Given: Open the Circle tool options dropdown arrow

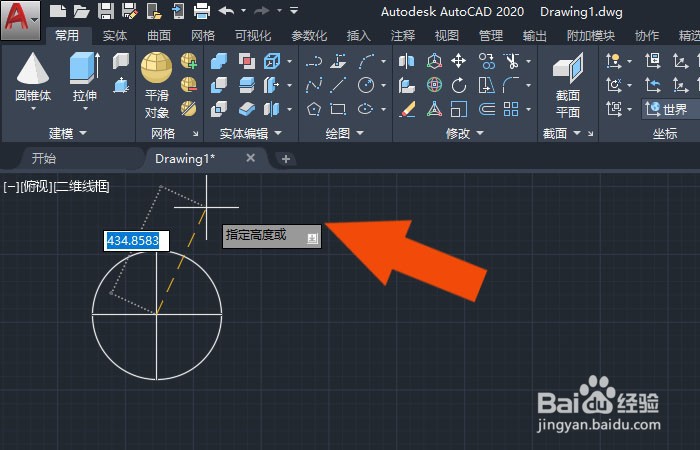Looking at the screenshot, I should pos(383,85).
